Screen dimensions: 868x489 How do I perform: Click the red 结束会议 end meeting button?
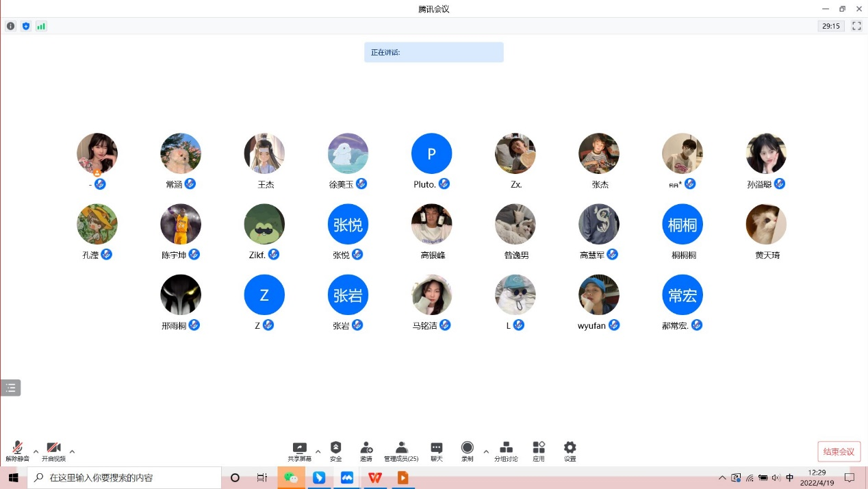tap(839, 451)
